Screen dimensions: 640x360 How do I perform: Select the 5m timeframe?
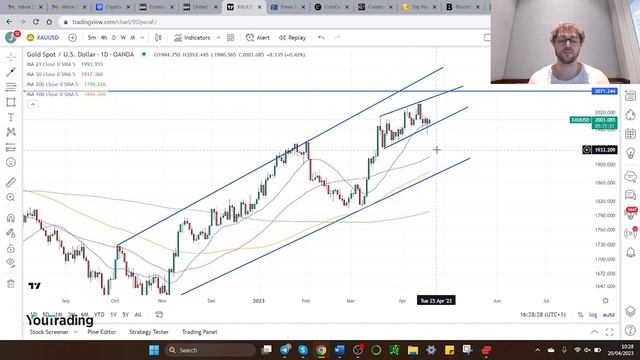click(x=92, y=38)
